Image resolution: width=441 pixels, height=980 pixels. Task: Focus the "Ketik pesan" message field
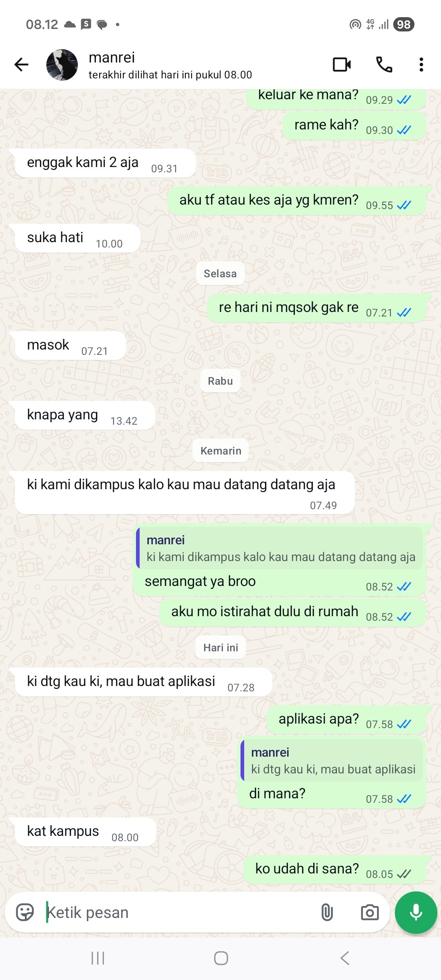180,912
